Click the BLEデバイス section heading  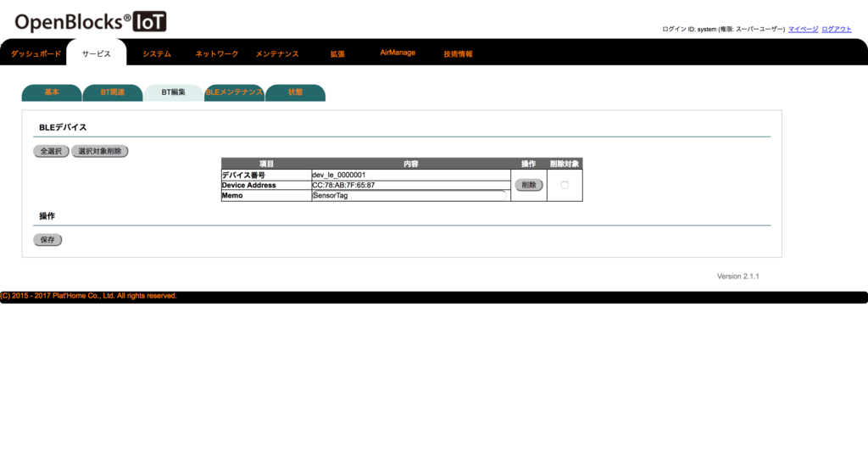(x=63, y=127)
